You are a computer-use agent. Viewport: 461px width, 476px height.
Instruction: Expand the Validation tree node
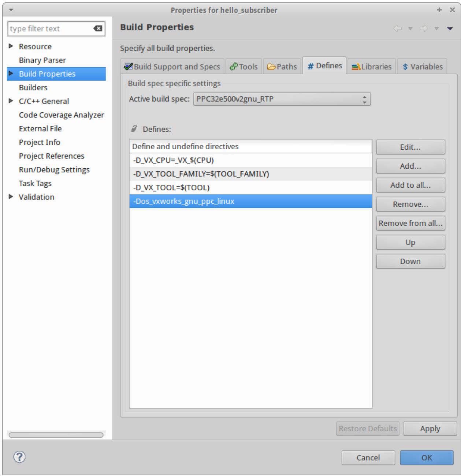coord(11,196)
